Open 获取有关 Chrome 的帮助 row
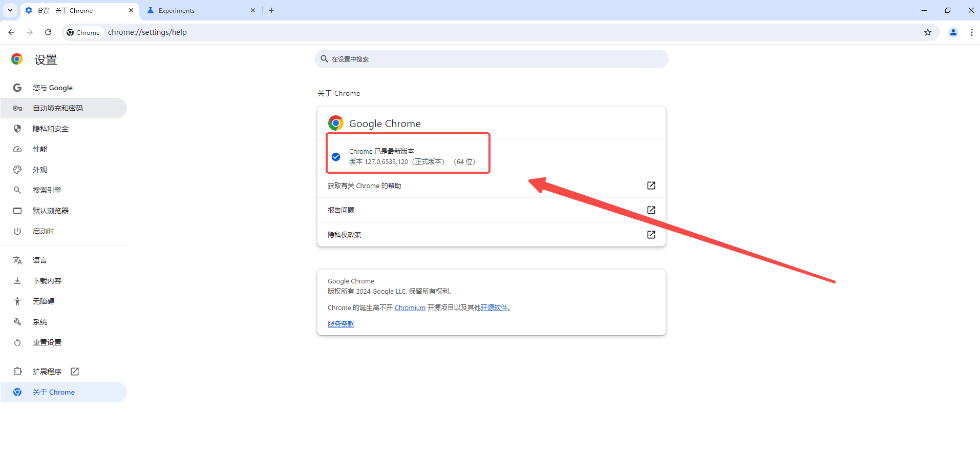This screenshot has height=472, width=980. [x=492, y=186]
